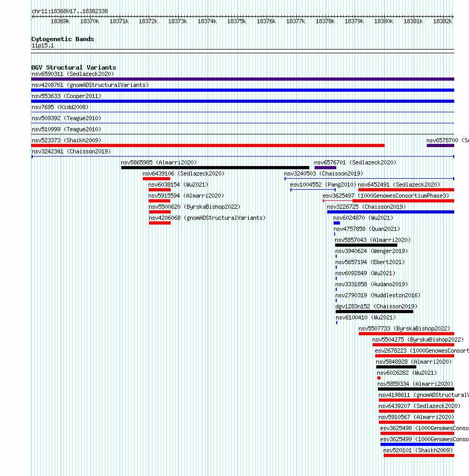469x476 pixels.
Task: Click nsv3331858 (Audano2019) label
Action: pos(372,285)
